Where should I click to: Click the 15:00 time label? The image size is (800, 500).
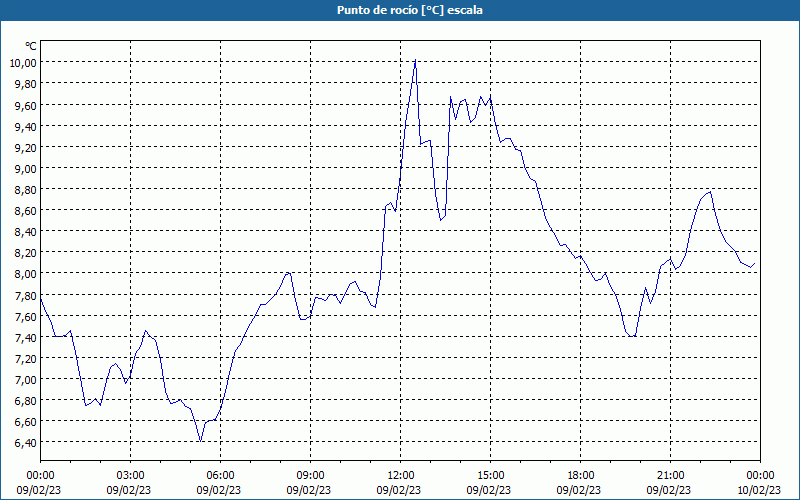coord(490,475)
